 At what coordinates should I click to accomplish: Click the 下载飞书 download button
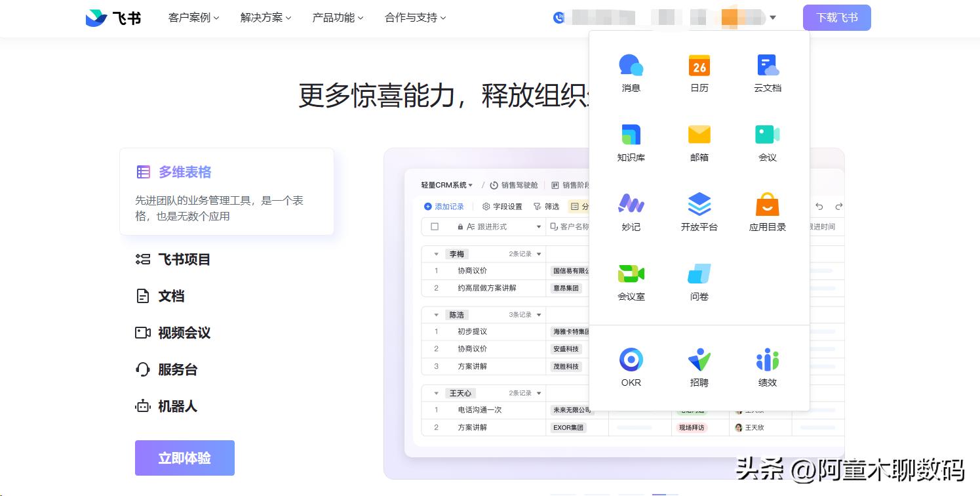[x=836, y=18]
